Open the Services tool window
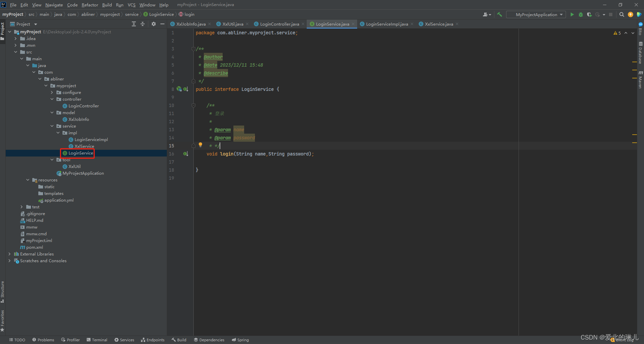644x344 pixels. tap(124, 340)
